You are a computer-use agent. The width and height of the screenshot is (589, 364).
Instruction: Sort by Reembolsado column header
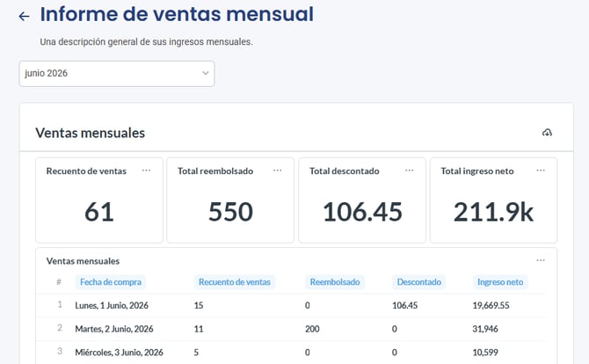click(335, 282)
